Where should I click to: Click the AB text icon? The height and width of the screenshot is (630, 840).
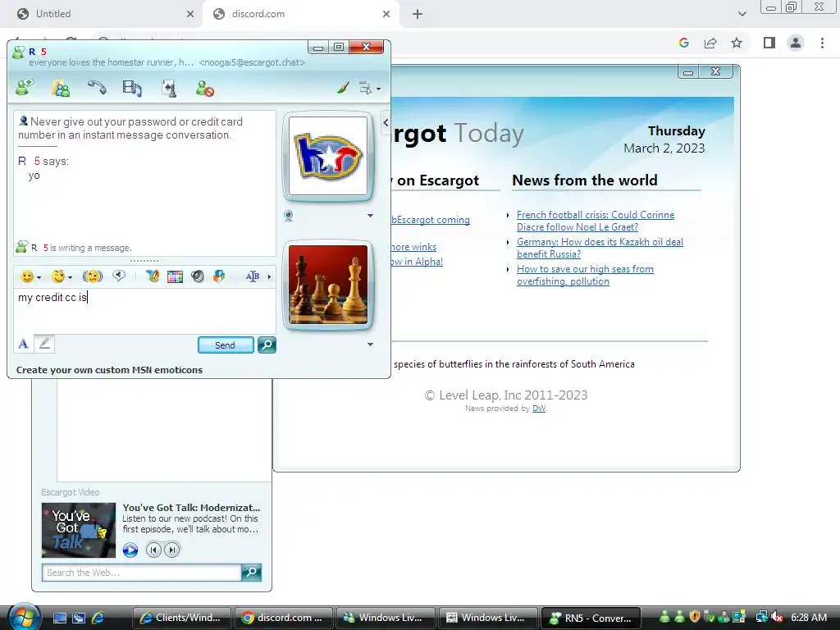click(x=253, y=276)
